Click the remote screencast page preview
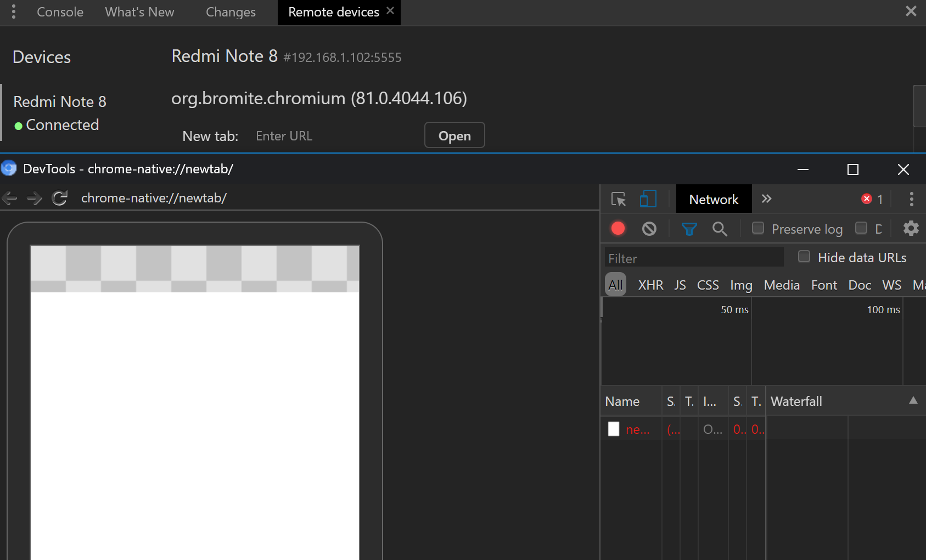 coord(195,402)
